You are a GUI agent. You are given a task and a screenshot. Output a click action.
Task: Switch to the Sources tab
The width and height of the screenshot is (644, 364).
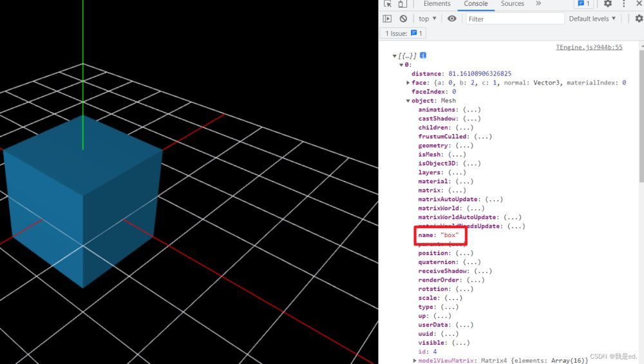click(512, 4)
